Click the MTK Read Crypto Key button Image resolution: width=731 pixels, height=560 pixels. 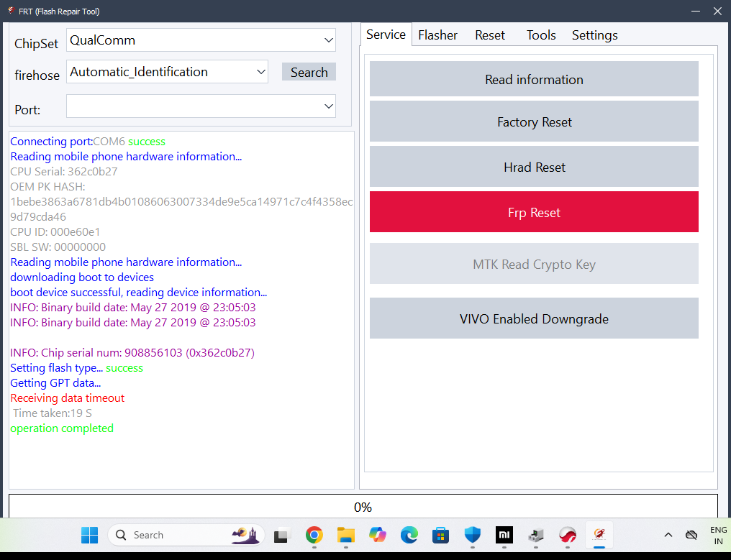click(534, 264)
